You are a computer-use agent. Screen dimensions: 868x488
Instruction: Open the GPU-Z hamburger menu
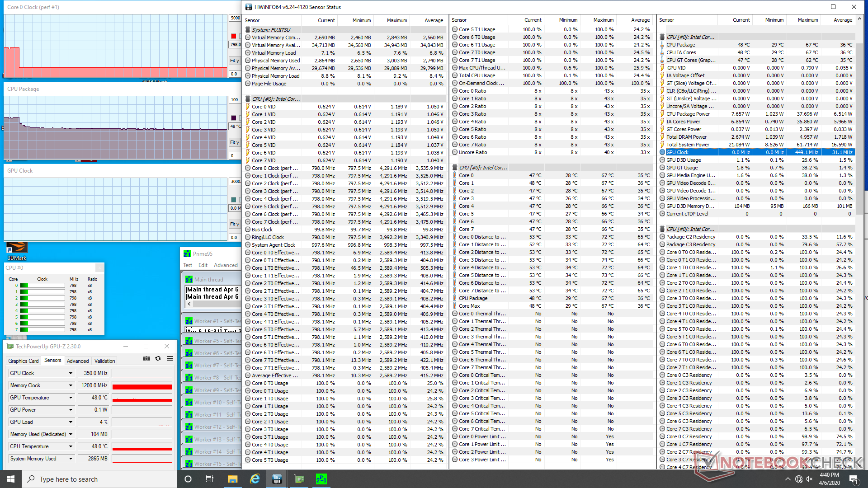(x=170, y=358)
